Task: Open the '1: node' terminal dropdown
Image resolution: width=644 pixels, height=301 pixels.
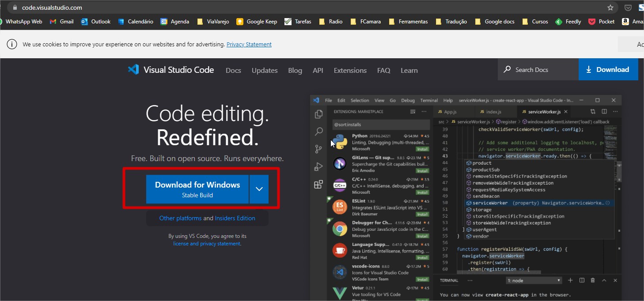Action: coord(534,281)
